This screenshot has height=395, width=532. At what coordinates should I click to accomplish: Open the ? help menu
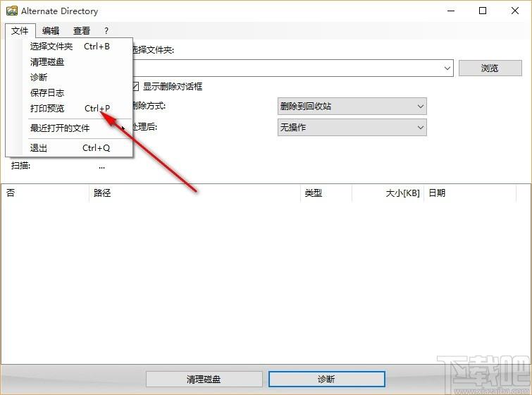106,31
